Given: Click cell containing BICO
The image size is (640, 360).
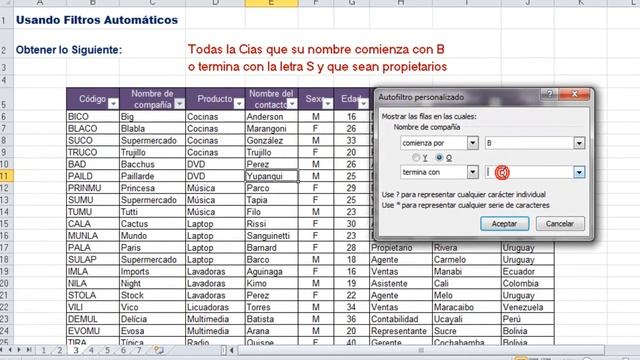Looking at the screenshot, I should pyautogui.click(x=93, y=117).
